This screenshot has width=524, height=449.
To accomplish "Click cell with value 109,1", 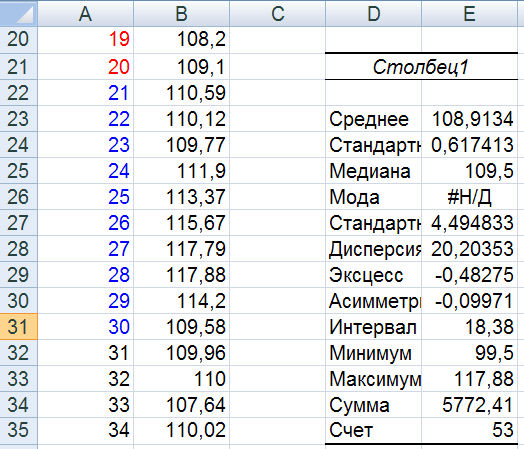I will click(x=181, y=66).
